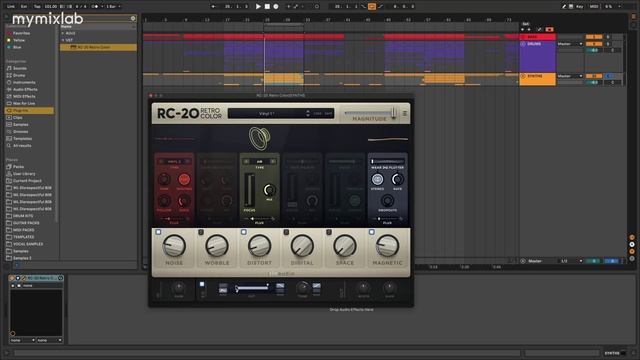Click the large Digital knob
This screenshot has height=360, width=640.
pos(302,246)
